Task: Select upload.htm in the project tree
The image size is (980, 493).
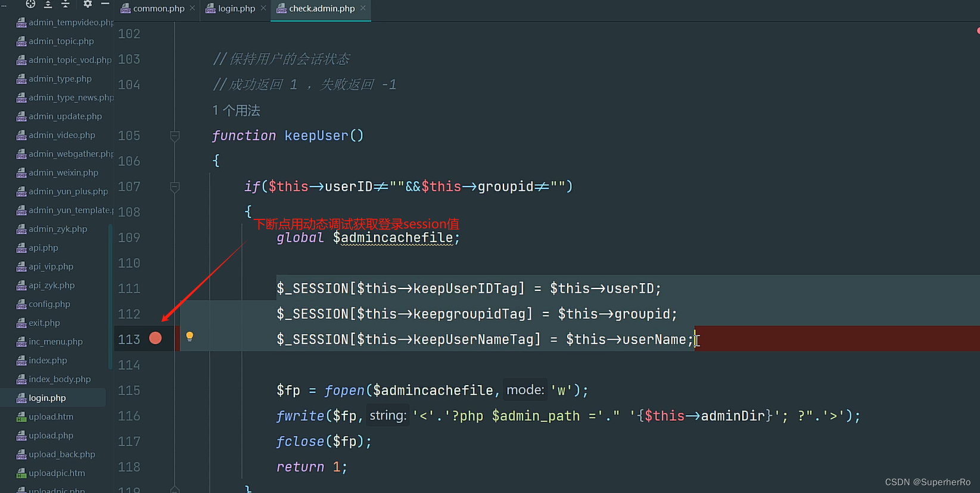Action: [x=45, y=417]
